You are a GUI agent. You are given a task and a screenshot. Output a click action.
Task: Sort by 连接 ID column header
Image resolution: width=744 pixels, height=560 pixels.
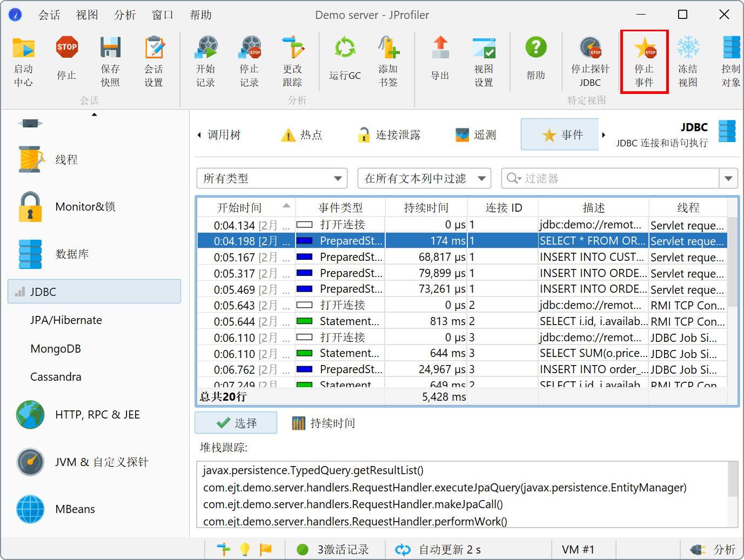click(503, 207)
